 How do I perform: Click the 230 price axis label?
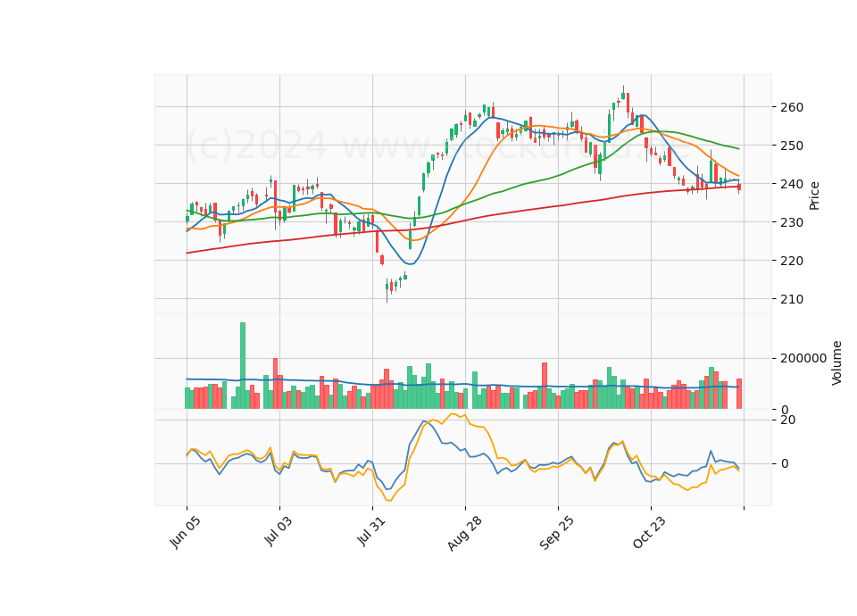792,222
